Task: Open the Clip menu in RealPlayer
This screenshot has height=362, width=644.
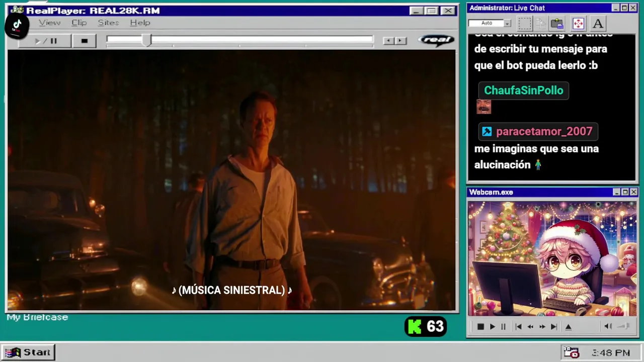Action: (79, 23)
